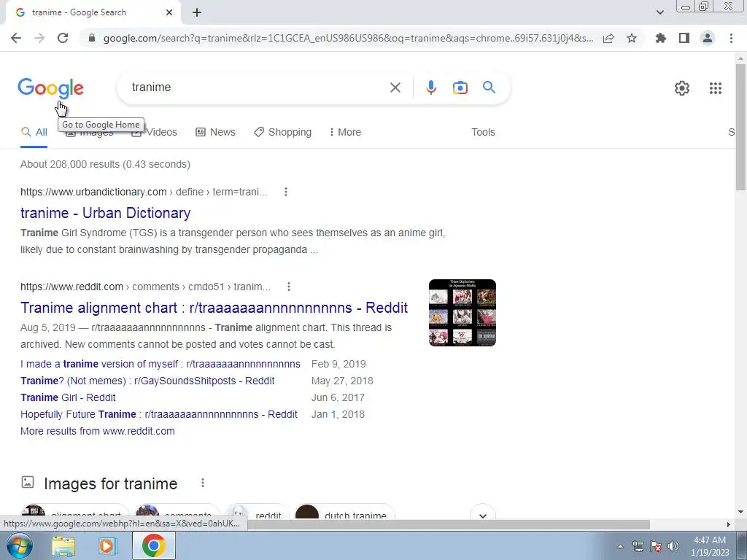Open the Images for tranime heading
This screenshot has width=747, height=560.
(x=111, y=483)
